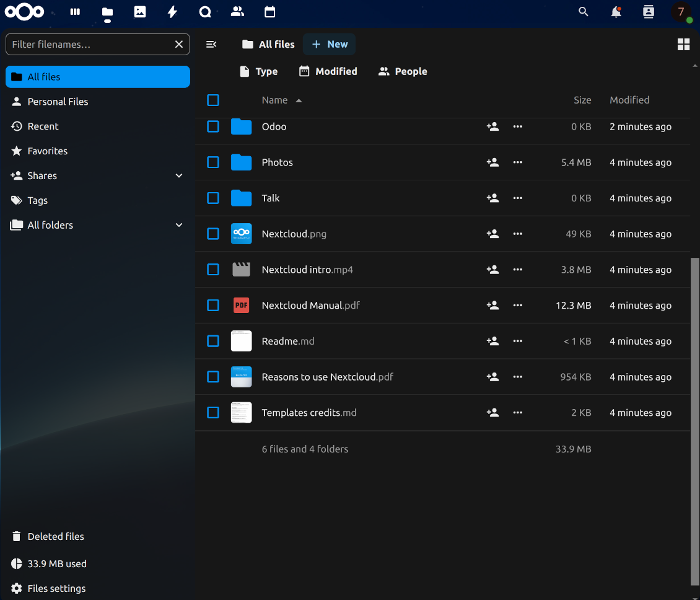Check the Readme.md checkbox
The image size is (700, 600).
tap(213, 341)
